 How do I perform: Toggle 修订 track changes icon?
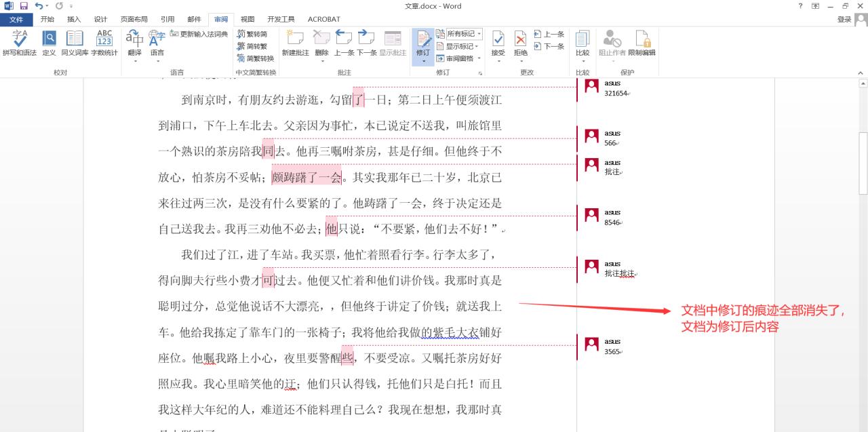click(423, 38)
